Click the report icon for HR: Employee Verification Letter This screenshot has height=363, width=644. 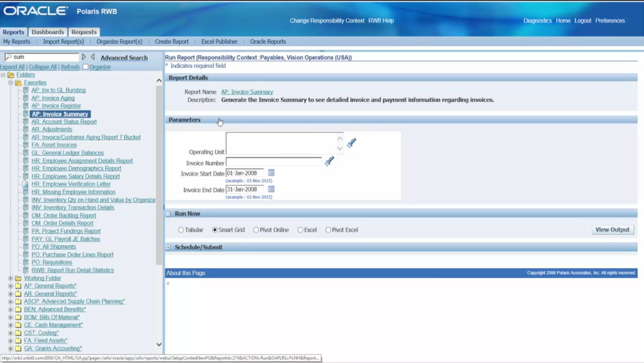point(26,184)
